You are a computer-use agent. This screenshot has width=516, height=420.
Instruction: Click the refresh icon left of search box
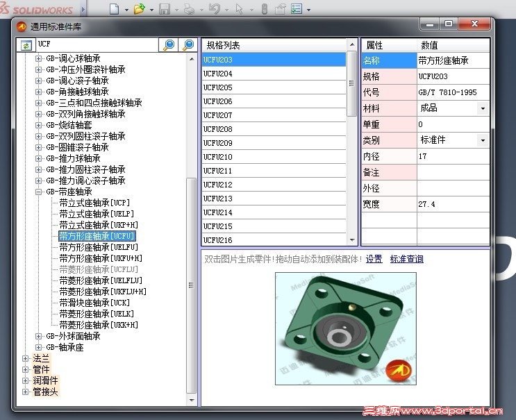(26, 45)
